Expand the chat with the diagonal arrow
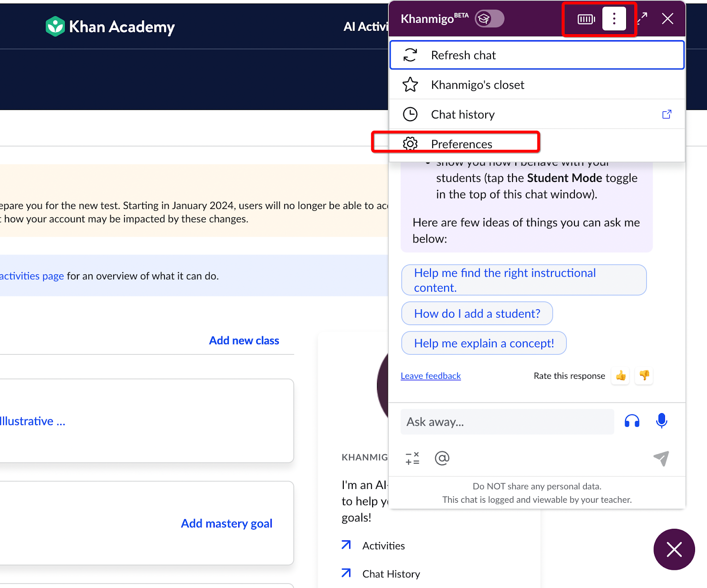The width and height of the screenshot is (707, 588). pyautogui.click(x=642, y=19)
